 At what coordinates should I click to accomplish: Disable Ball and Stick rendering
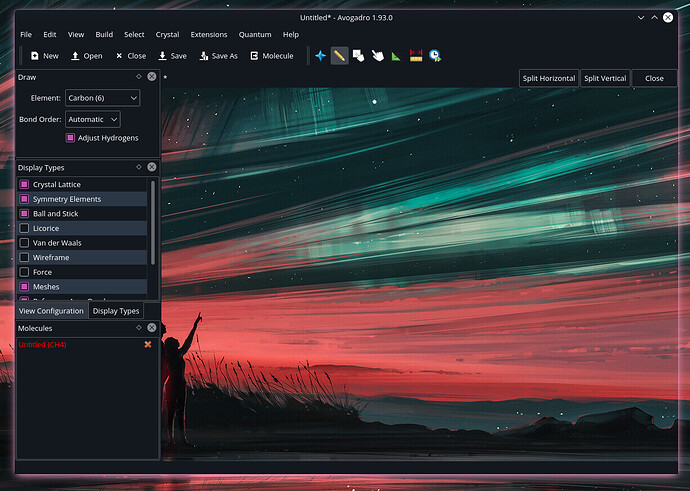click(24, 213)
